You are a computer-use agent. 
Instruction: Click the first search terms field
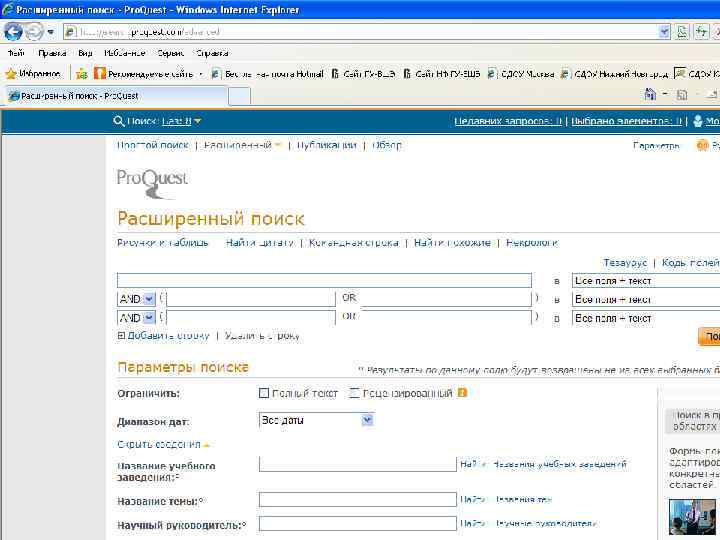[x=324, y=280]
